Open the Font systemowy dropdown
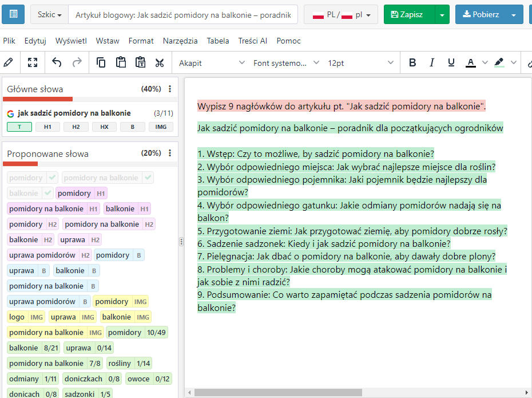The height and width of the screenshot is (398, 532). (x=286, y=63)
